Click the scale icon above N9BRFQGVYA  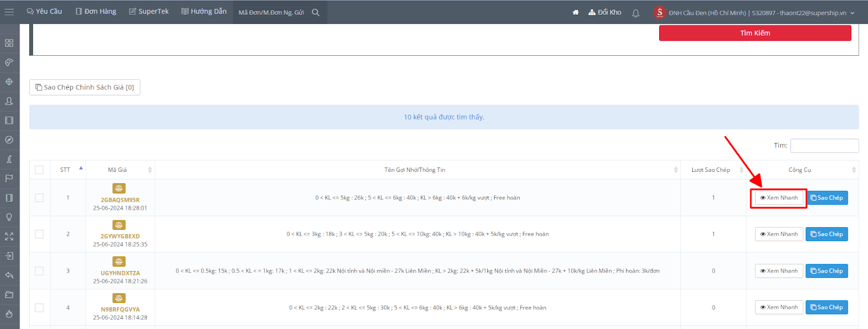click(119, 298)
